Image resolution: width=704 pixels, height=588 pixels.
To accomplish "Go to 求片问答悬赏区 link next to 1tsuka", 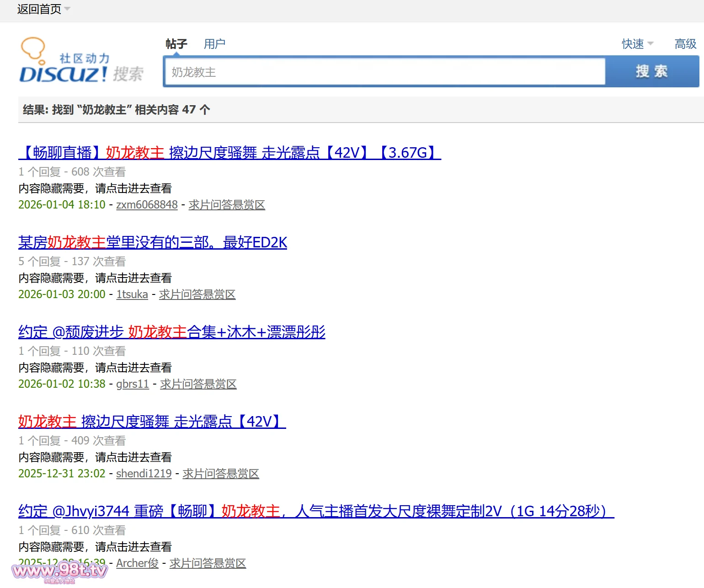I will tap(197, 294).
